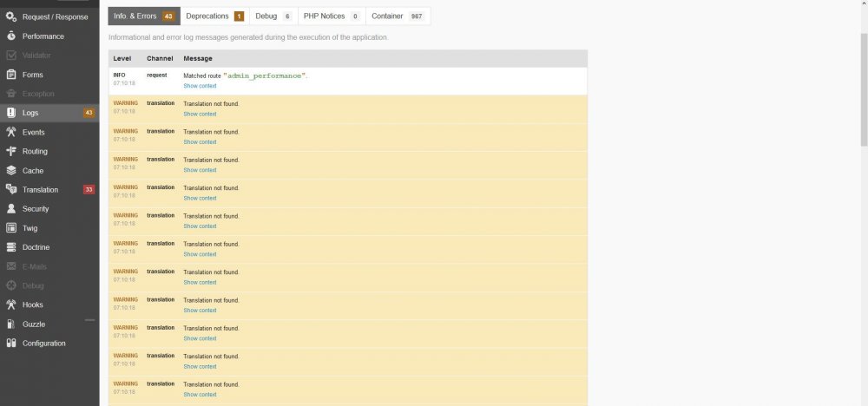
Task: Open the Doctrine database icon
Action: point(11,247)
